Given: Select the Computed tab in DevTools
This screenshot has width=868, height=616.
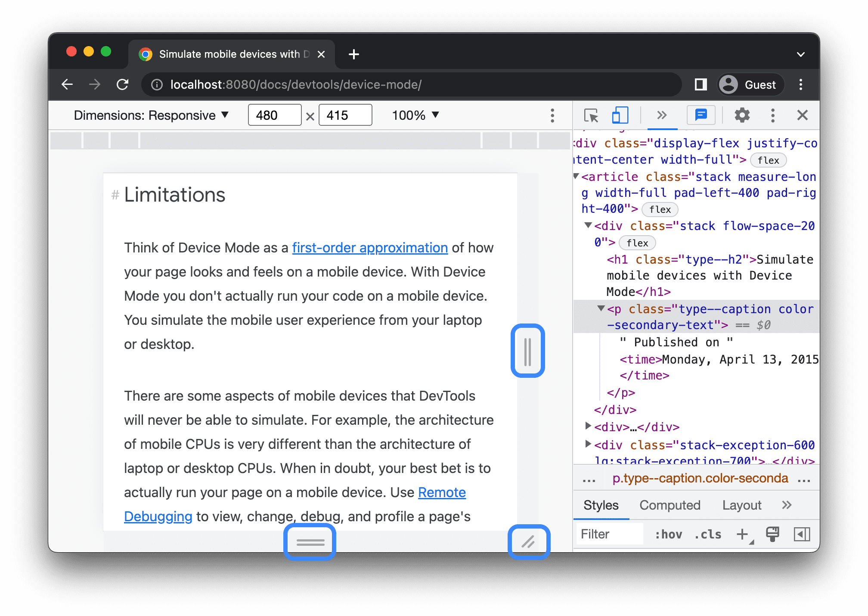Looking at the screenshot, I should [670, 505].
